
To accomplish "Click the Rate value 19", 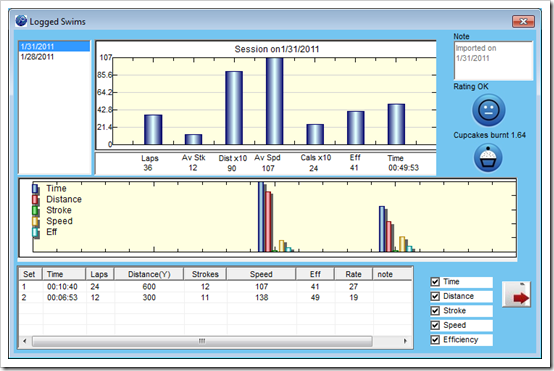I will [354, 298].
